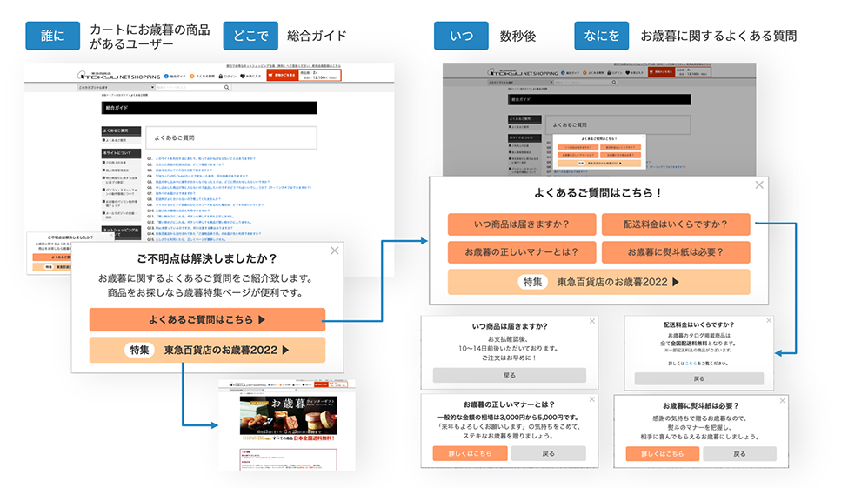Viewport: 868px width, 488px height.
Task: Click 戻る in delivery time answer card
Action: (510, 375)
